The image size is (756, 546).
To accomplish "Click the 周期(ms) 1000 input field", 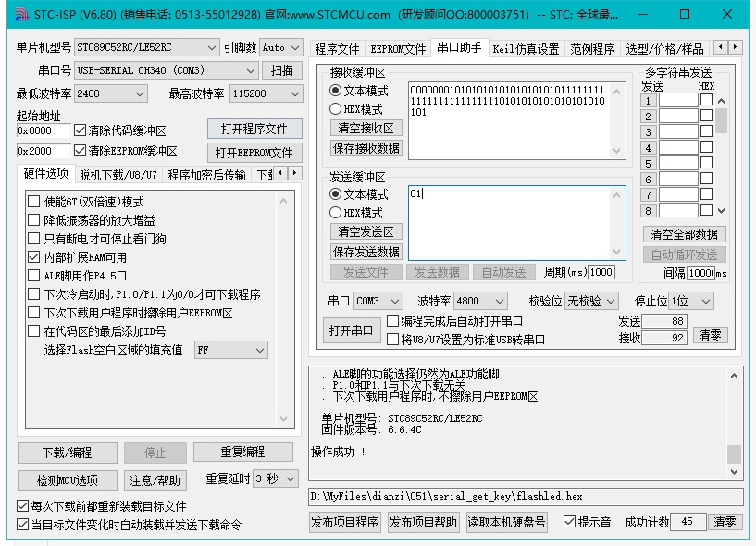I will (x=601, y=272).
